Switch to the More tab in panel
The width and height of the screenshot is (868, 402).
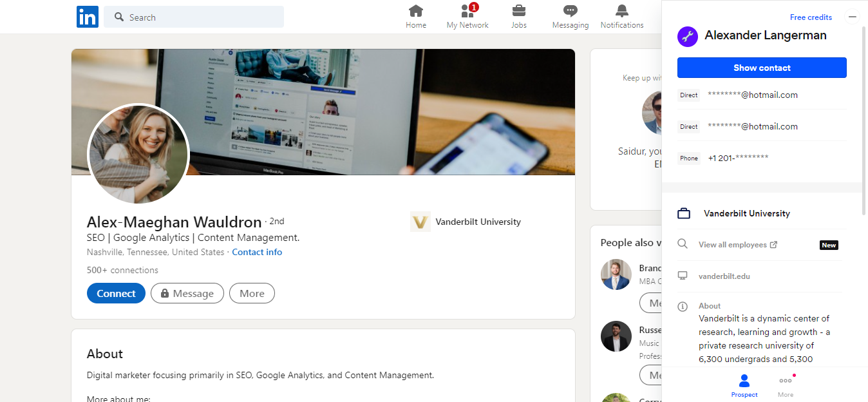tap(786, 385)
